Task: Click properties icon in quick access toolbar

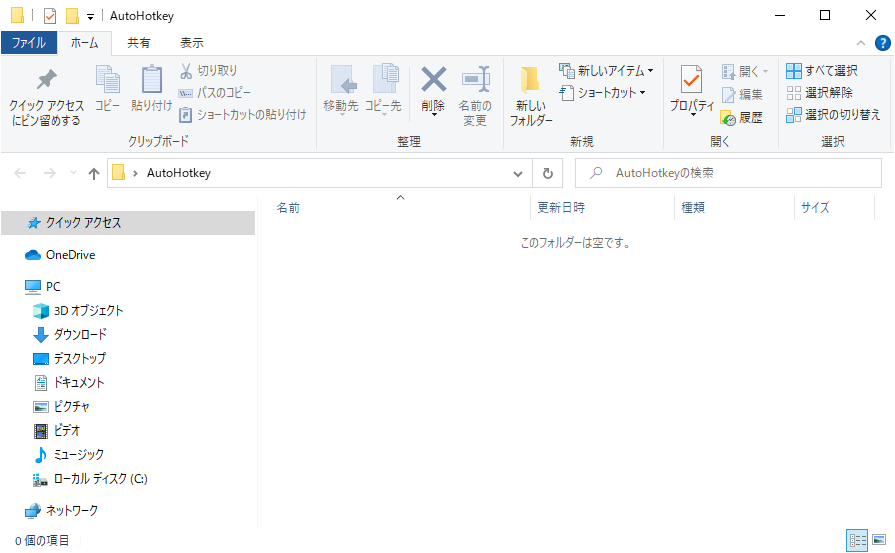Action: 50,16
